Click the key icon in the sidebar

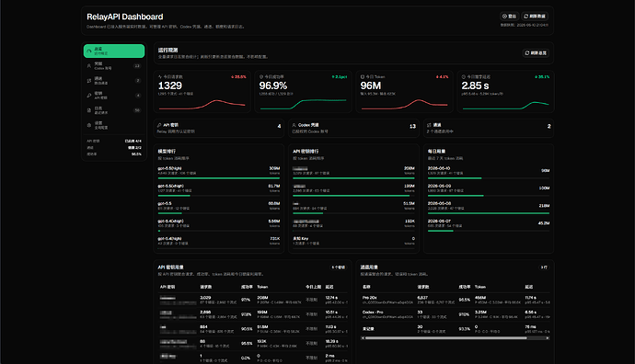(89, 96)
